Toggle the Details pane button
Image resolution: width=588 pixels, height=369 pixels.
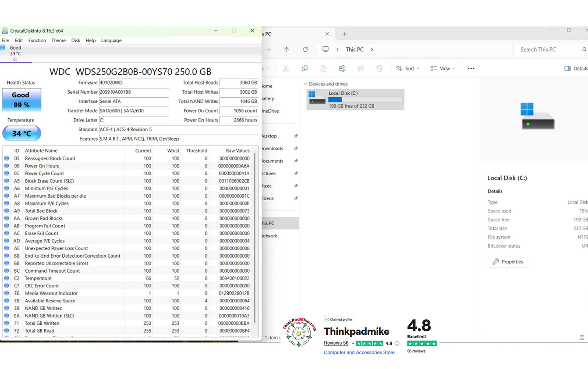[x=576, y=69]
